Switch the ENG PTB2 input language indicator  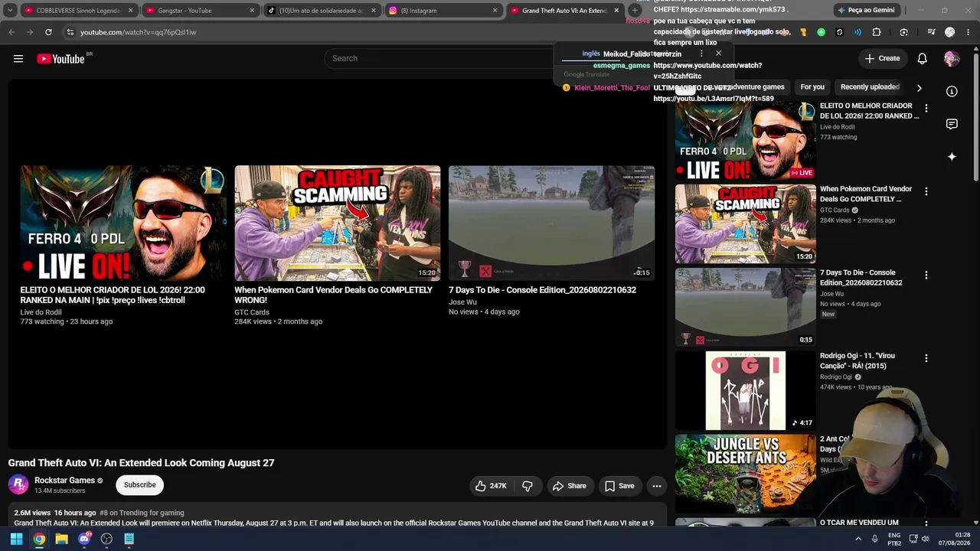pos(893,539)
